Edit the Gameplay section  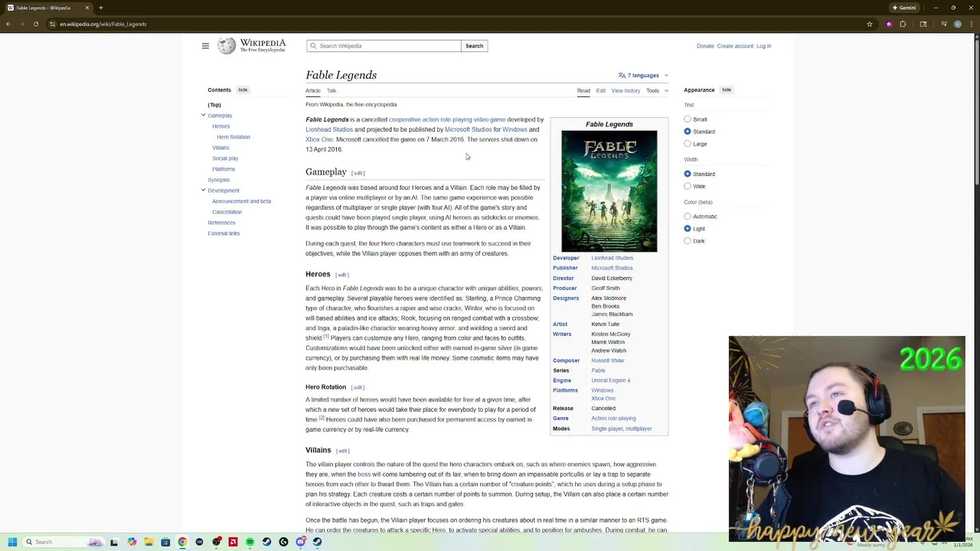(x=358, y=173)
